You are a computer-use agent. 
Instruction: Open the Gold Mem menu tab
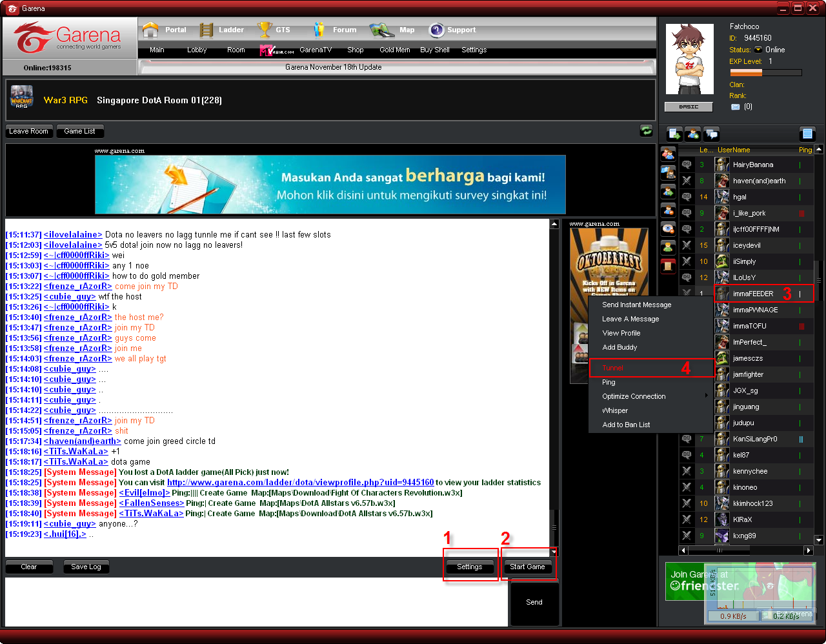pos(395,50)
